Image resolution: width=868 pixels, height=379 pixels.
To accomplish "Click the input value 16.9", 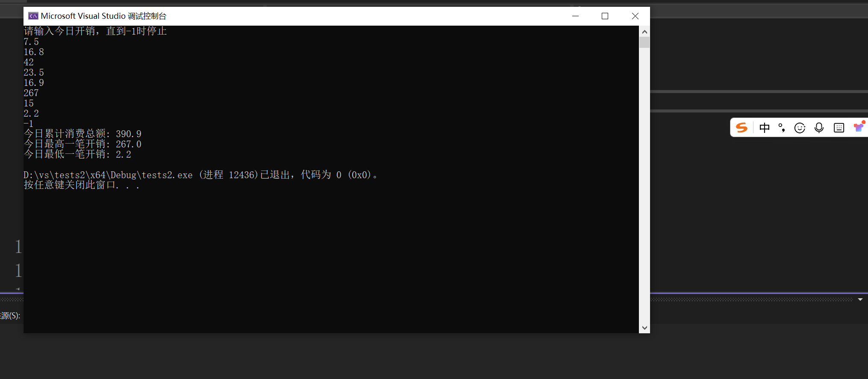I will [34, 83].
